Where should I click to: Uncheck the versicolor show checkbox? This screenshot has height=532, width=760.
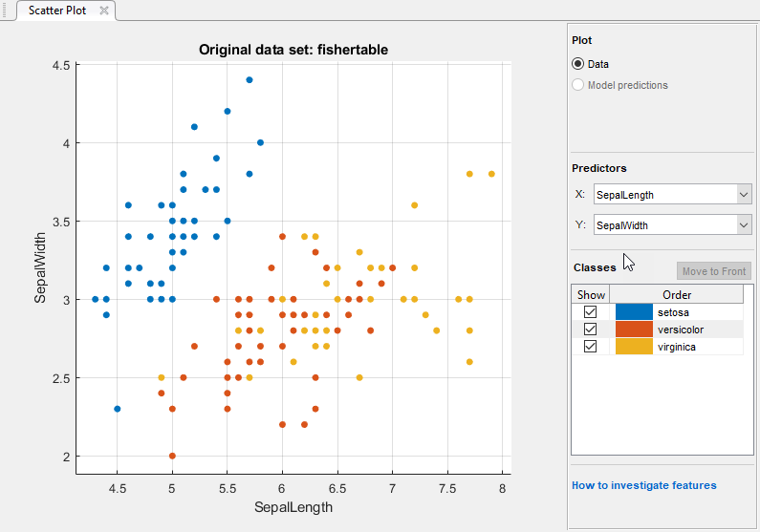tap(590, 330)
